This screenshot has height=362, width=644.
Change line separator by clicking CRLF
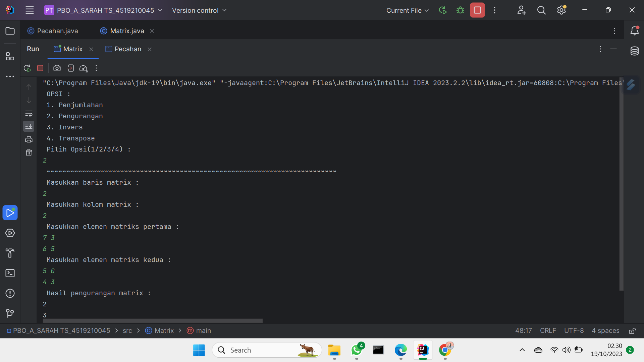(548, 330)
